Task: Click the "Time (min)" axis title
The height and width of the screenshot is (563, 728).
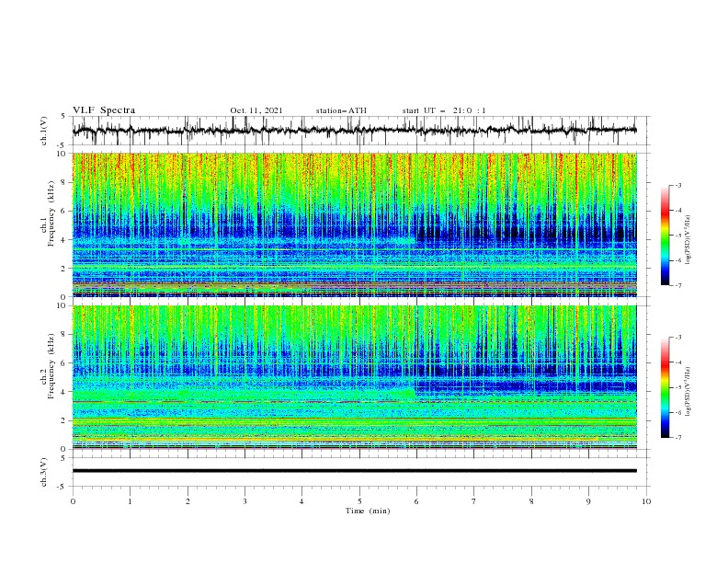Action: (368, 511)
